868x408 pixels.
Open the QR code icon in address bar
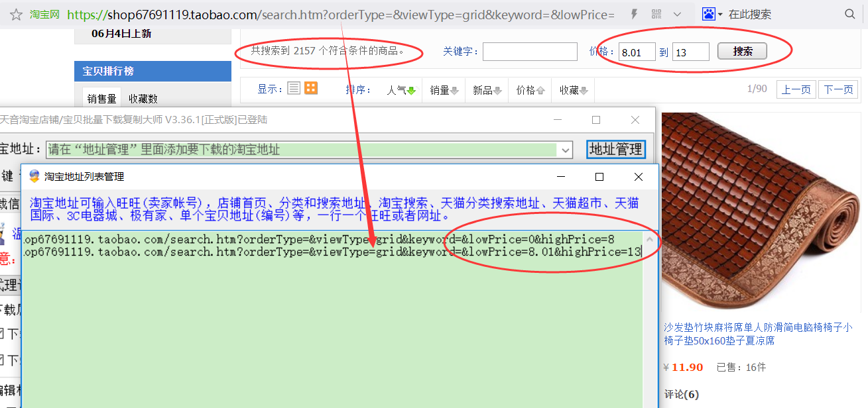point(656,15)
